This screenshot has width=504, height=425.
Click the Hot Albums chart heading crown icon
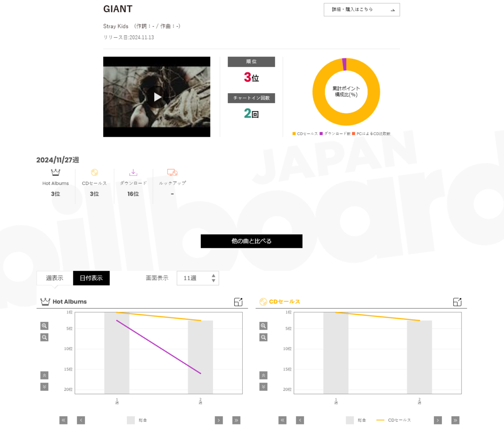(x=45, y=302)
